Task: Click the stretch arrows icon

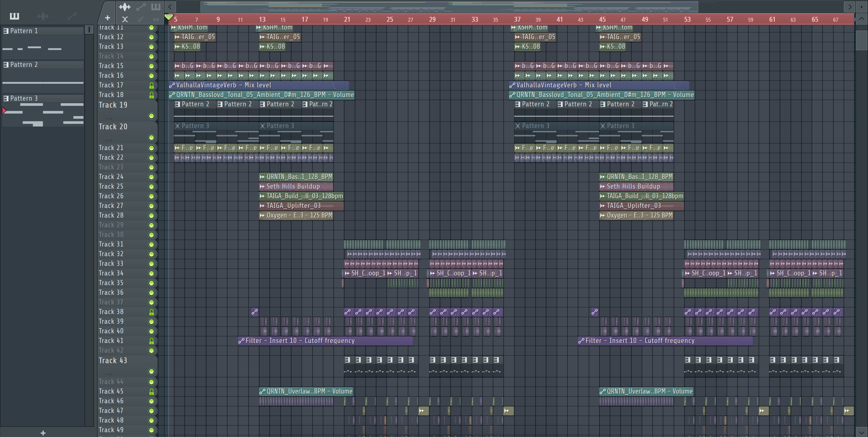Action: click(156, 19)
